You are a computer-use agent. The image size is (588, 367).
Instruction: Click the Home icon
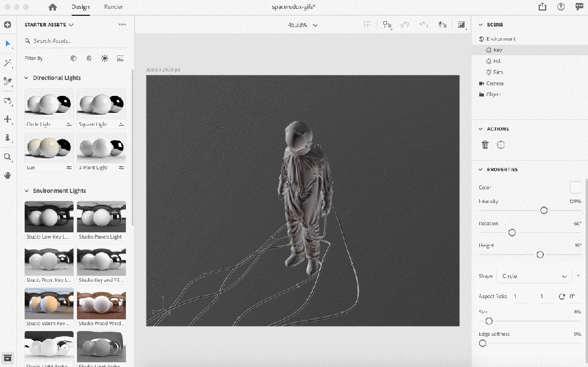point(53,7)
